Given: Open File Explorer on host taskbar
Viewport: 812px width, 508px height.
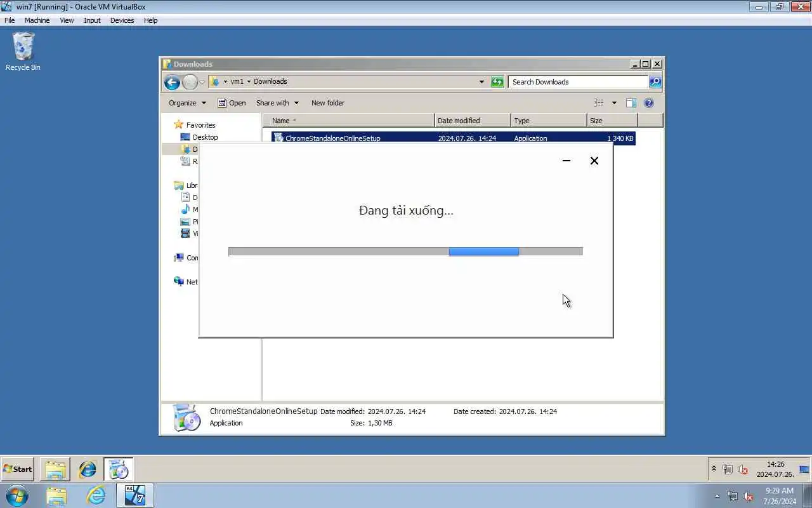Looking at the screenshot, I should click(56, 495).
